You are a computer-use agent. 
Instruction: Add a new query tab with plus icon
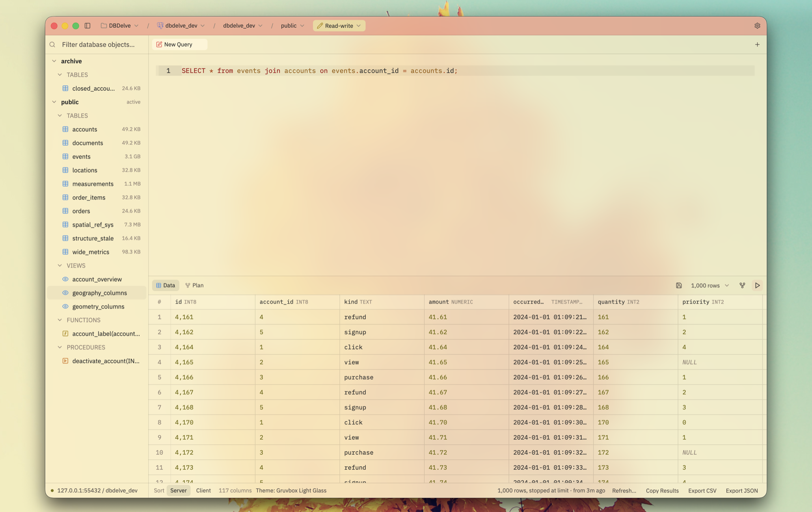(x=757, y=45)
